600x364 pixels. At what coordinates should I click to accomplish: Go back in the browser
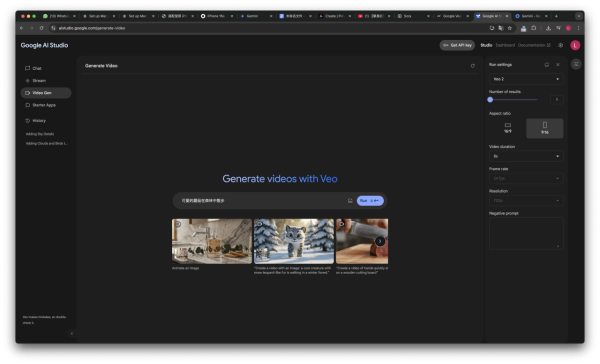(21, 28)
